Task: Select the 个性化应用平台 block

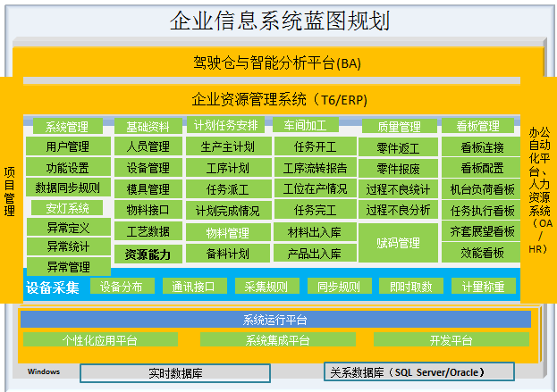Action: coord(100,340)
